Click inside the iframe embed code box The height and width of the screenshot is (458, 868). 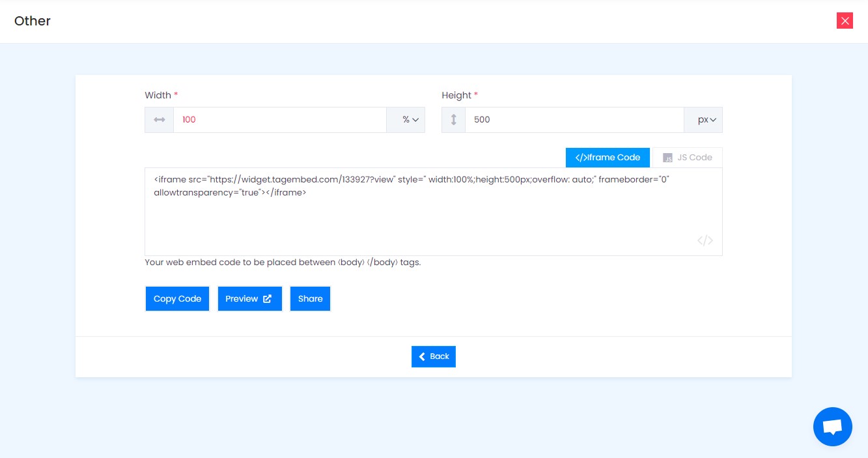(x=434, y=212)
